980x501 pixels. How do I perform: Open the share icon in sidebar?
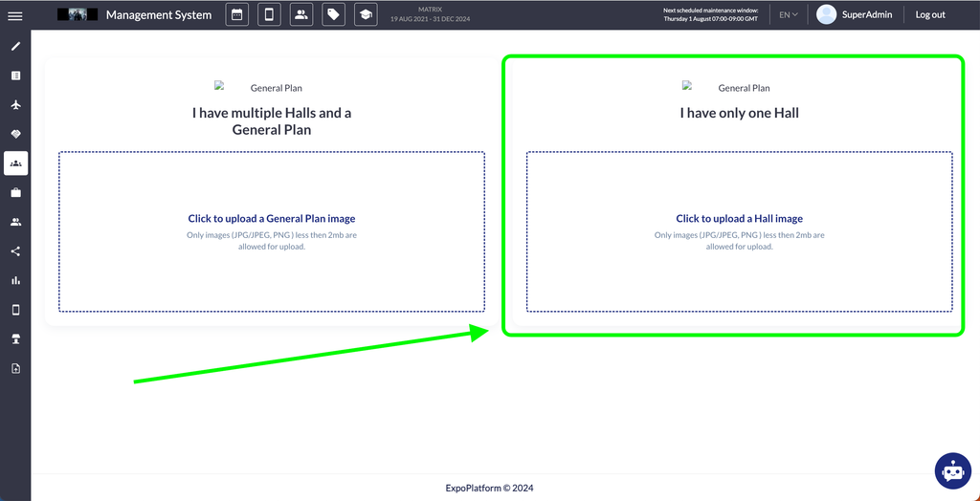[15, 251]
